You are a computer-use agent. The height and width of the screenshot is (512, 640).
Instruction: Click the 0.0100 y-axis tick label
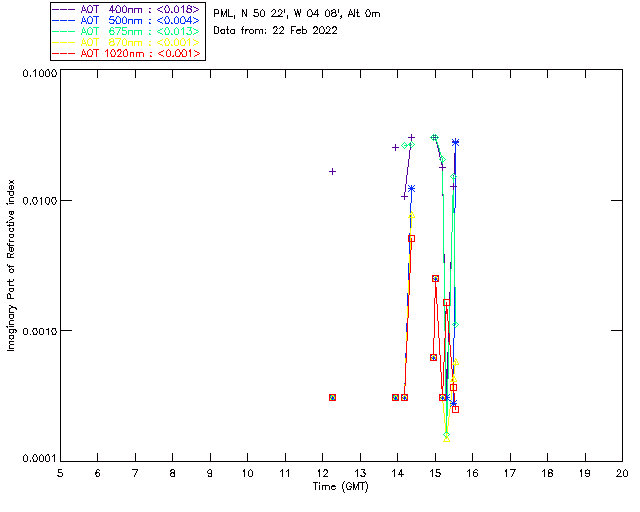39,200
